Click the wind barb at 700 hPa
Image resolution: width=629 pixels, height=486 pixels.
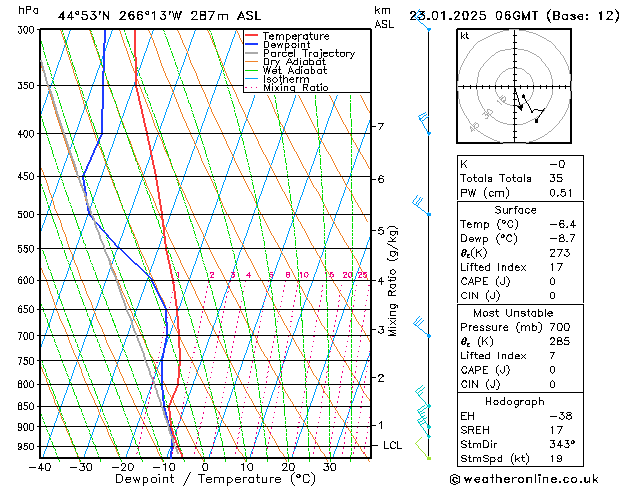422,327
